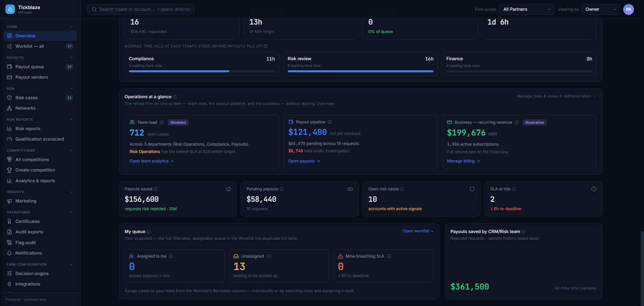
Task: Click the page vertical scrollbar
Action: click(x=642, y=267)
